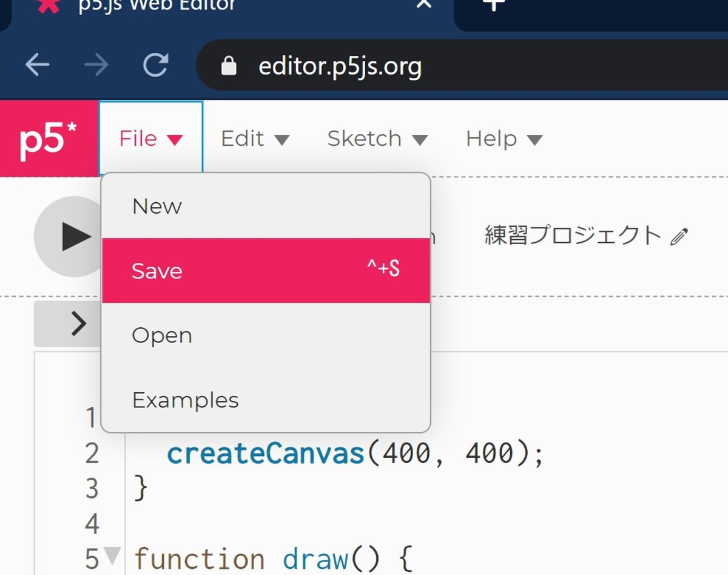
Task: Click the editor.p5js.org address bar
Action: tap(425, 66)
